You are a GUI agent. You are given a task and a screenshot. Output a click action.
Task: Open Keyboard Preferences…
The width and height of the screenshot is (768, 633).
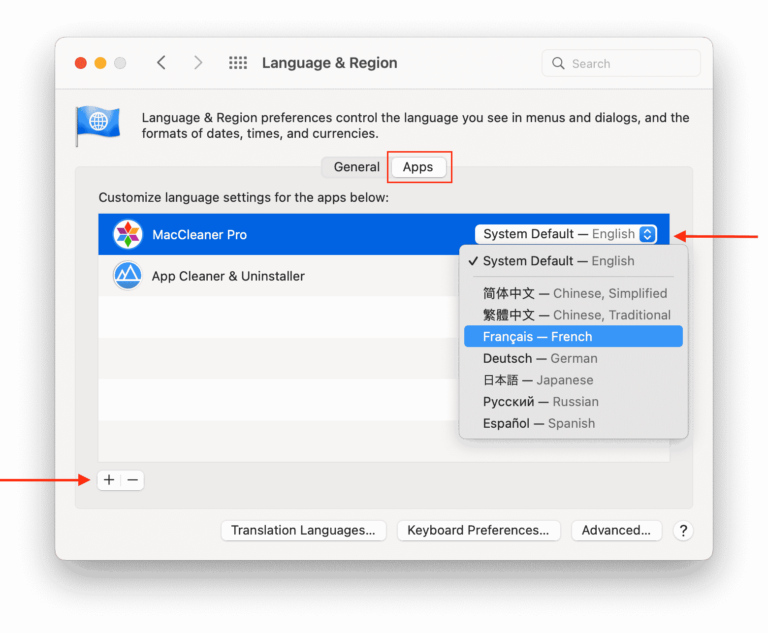coord(478,531)
